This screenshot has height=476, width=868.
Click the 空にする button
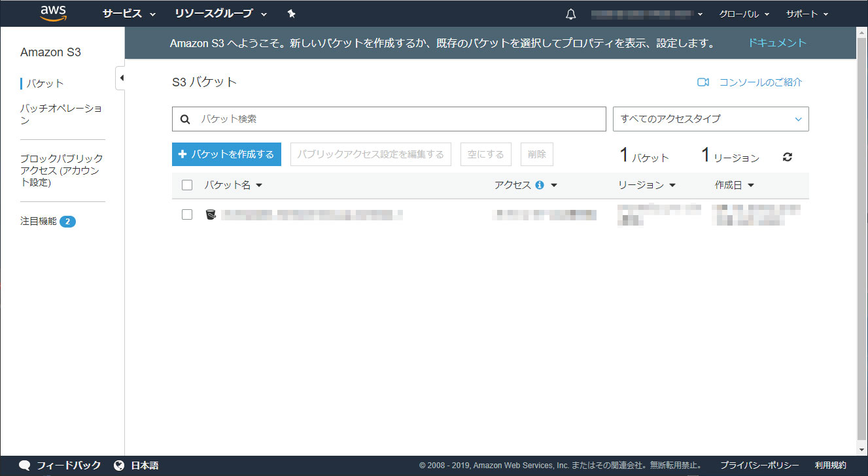point(486,154)
